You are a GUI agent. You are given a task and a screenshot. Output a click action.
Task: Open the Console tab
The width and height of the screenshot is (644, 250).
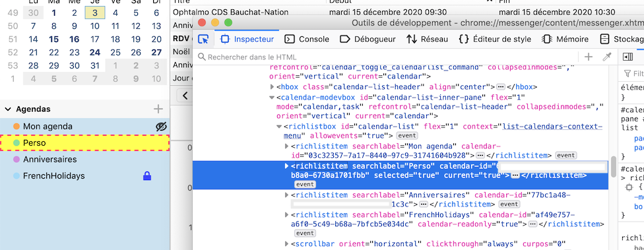point(307,40)
